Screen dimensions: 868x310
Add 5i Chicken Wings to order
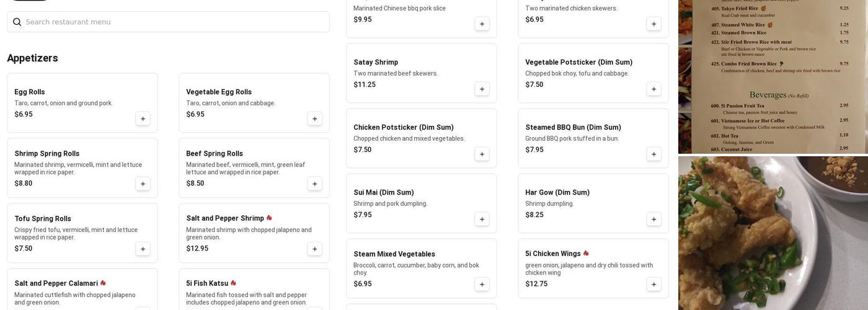(653, 284)
